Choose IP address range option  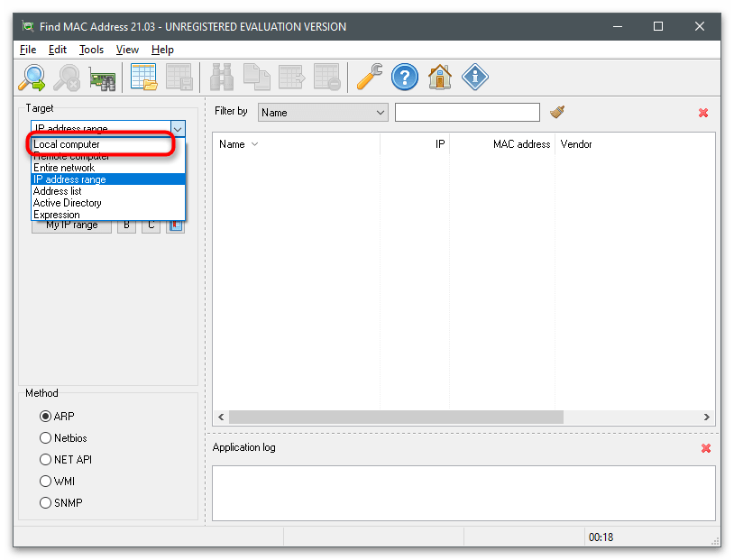[108, 179]
